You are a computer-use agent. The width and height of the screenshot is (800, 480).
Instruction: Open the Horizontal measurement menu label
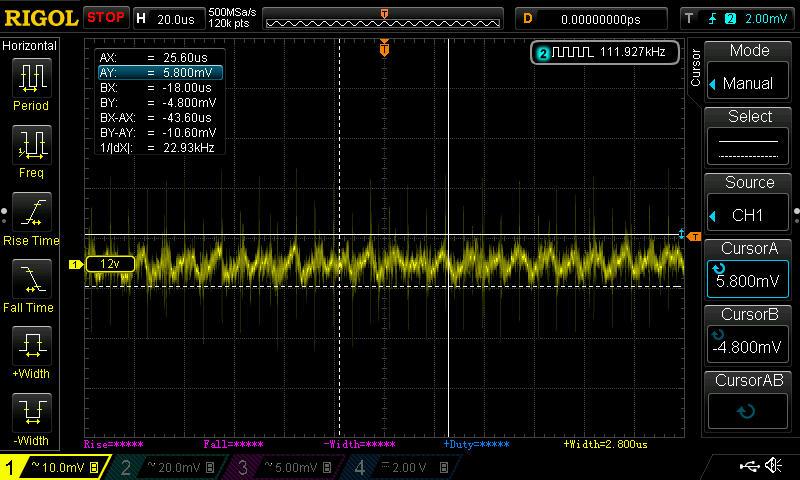coord(30,46)
